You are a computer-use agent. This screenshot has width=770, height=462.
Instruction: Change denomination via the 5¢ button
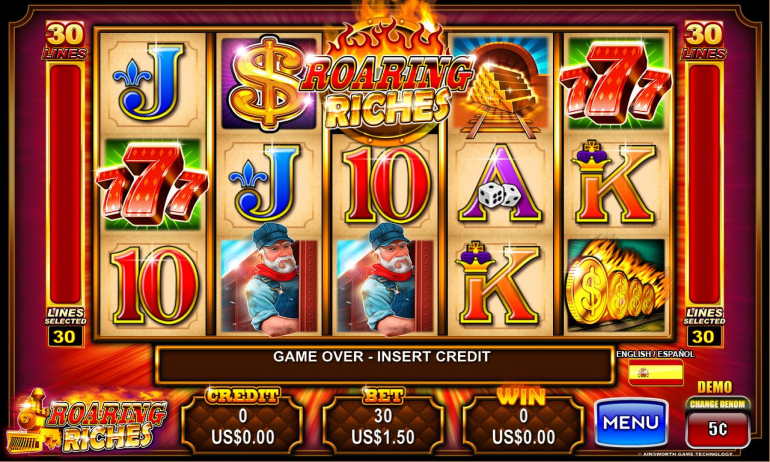coord(717,428)
